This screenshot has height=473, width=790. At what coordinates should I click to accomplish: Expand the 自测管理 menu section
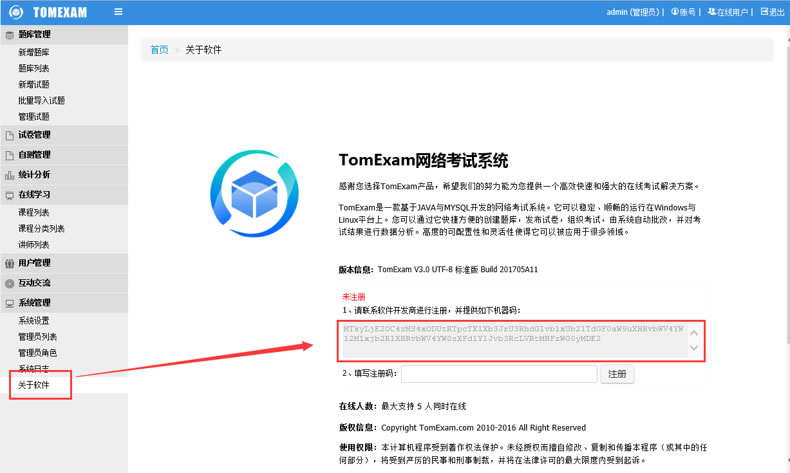tap(64, 155)
